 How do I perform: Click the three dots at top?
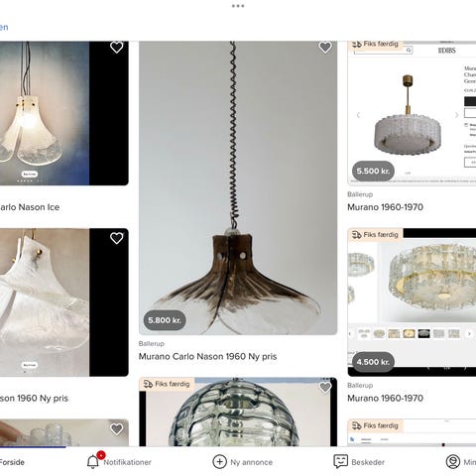[238, 6]
